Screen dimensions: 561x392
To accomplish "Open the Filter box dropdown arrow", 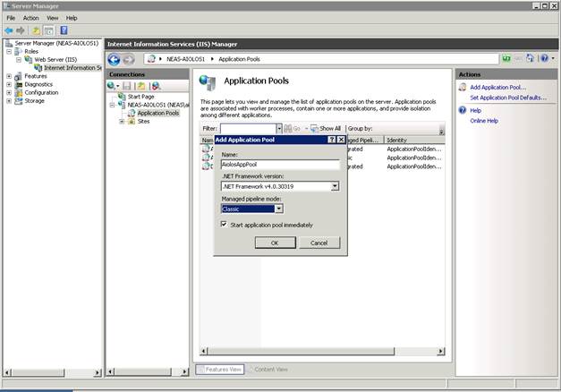I will [x=279, y=128].
